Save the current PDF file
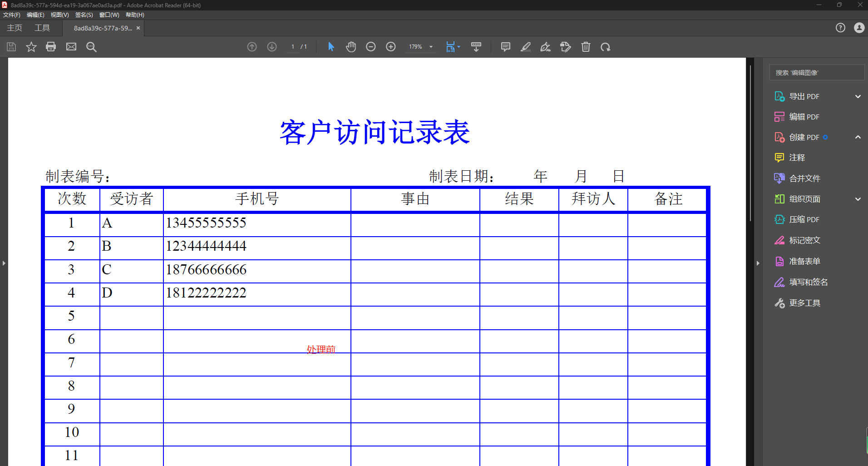This screenshot has height=466, width=868. [11, 46]
